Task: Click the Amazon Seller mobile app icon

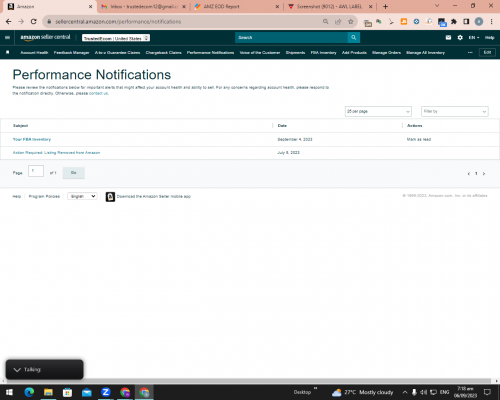Action: coord(110,197)
